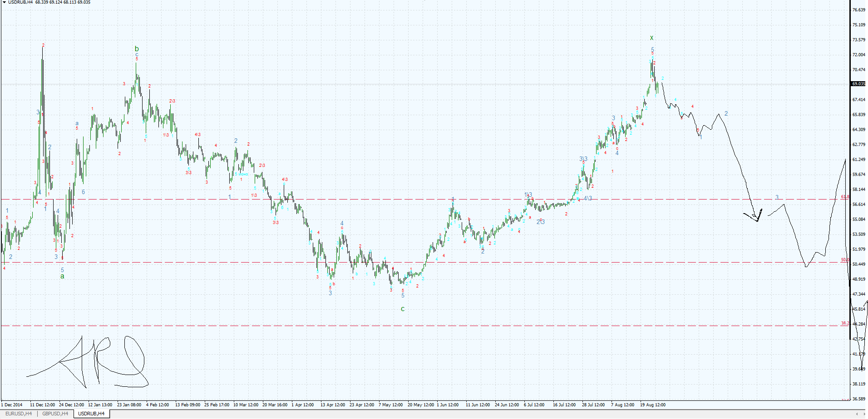Select the 50.0 Fibonacci level label

point(845,260)
